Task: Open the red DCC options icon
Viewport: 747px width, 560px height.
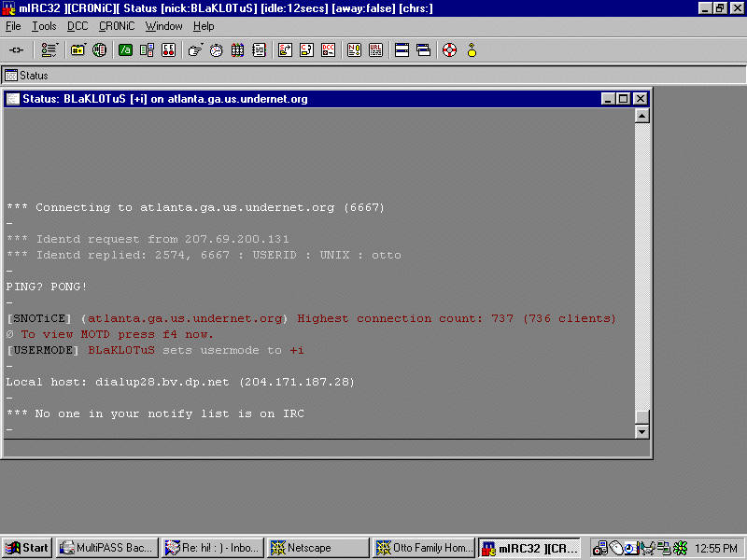Action: pos(329,50)
